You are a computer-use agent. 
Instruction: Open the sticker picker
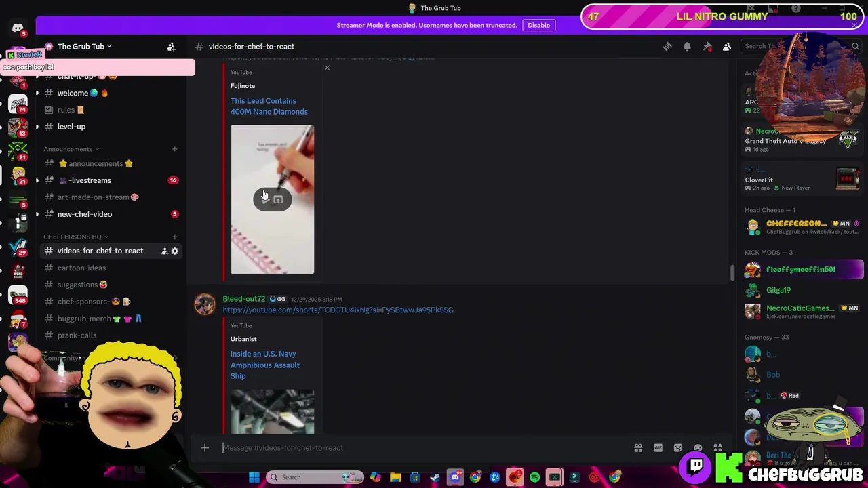(678, 447)
